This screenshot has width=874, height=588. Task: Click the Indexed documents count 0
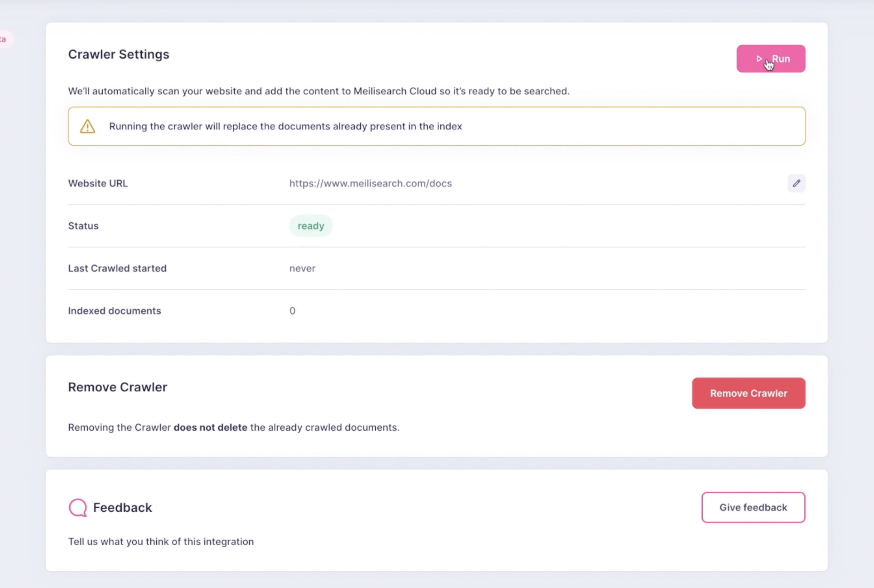pyautogui.click(x=292, y=311)
